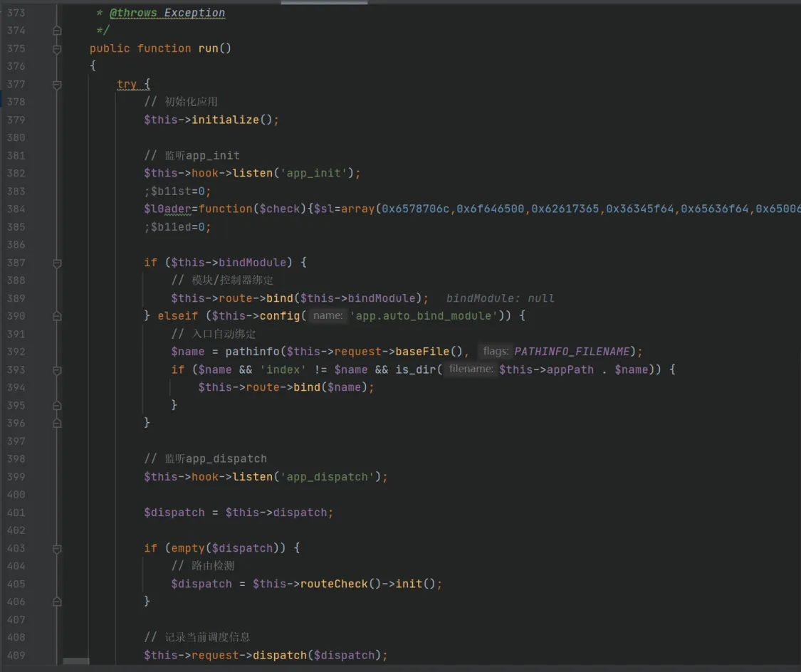Collapse the bindModule if block on line 387
Image resolution: width=801 pixels, height=672 pixels.
point(57,263)
